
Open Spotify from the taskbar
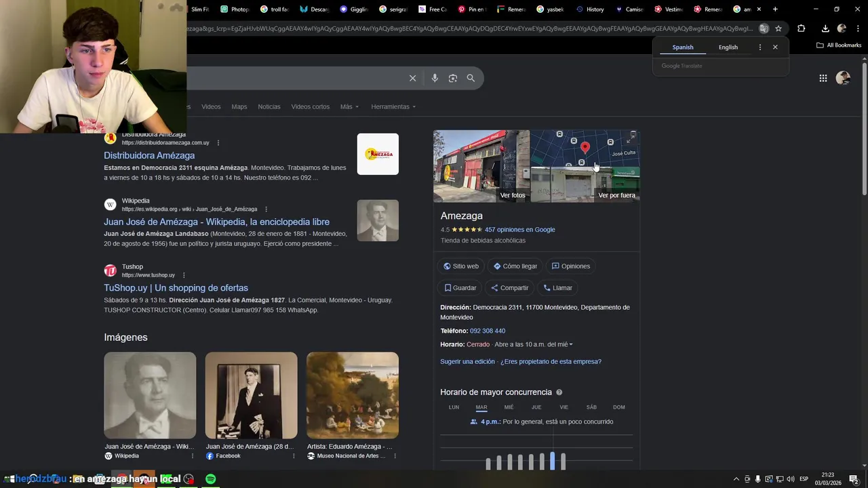coord(211,479)
